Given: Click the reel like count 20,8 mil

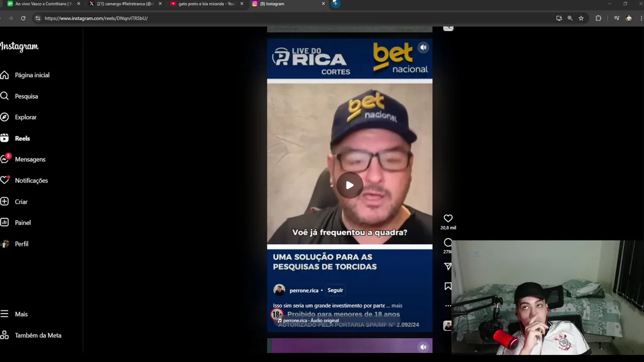Looking at the screenshot, I should [448, 228].
